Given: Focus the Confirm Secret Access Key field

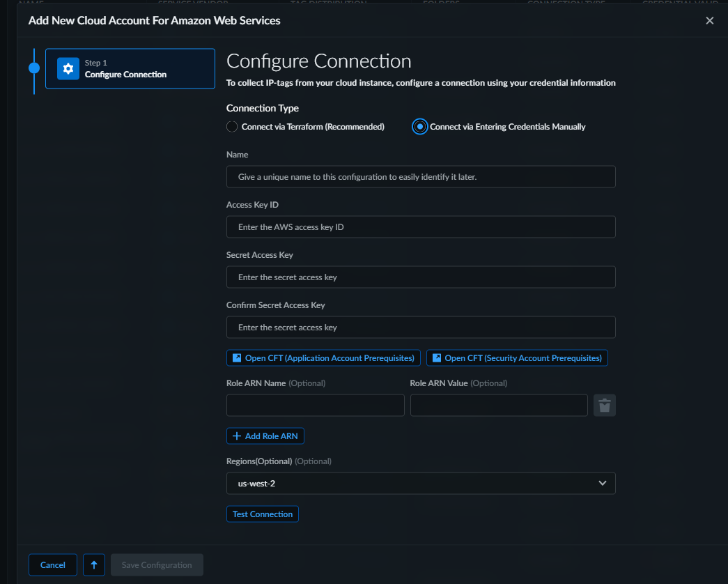Looking at the screenshot, I should click(421, 328).
